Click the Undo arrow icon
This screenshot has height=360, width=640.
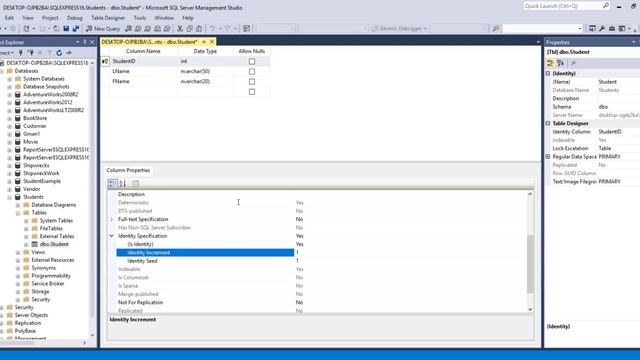click(212, 29)
